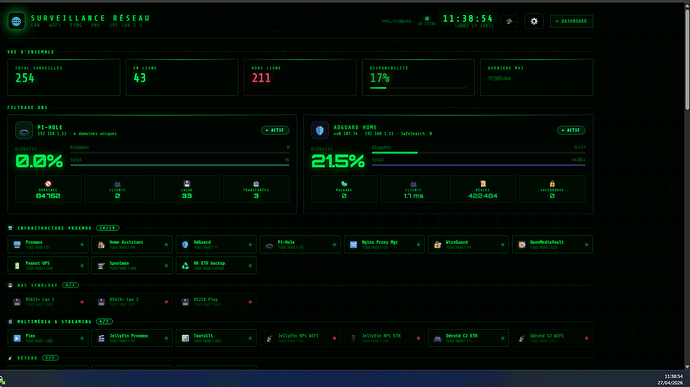Click the Pi-Hole card in Infrastructure Proxmox

pos(300,245)
